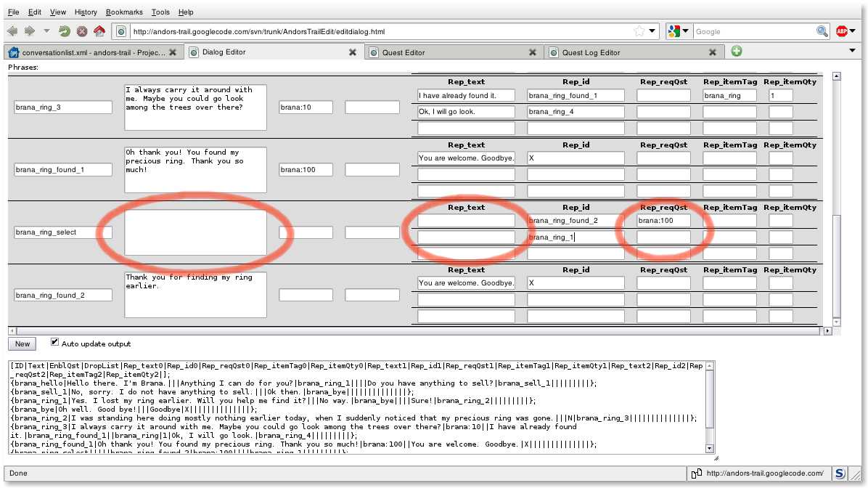
Task: Click the browser Back arrow
Action: tap(12, 31)
